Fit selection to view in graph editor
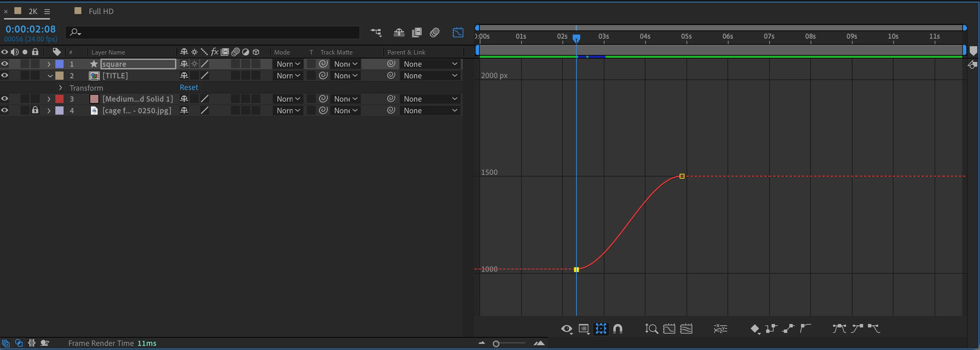 pos(669,329)
